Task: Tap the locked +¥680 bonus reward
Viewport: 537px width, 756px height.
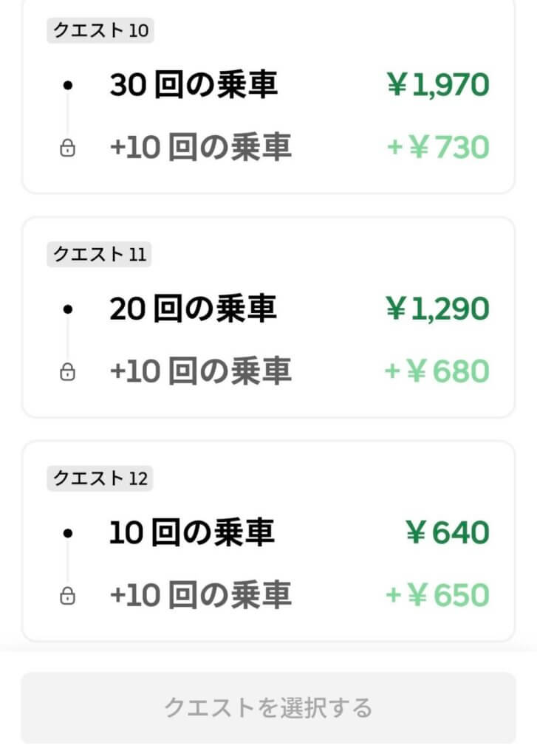Action: click(437, 371)
